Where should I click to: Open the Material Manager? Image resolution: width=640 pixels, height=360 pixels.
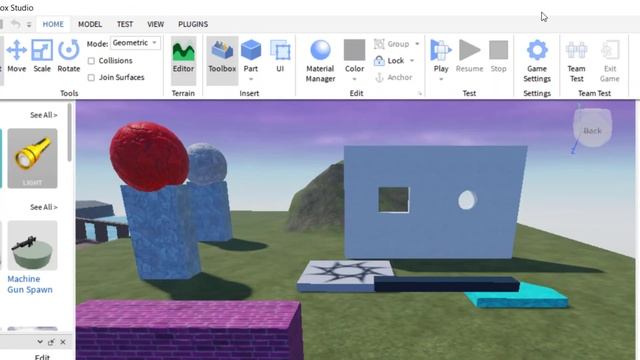[x=320, y=61]
